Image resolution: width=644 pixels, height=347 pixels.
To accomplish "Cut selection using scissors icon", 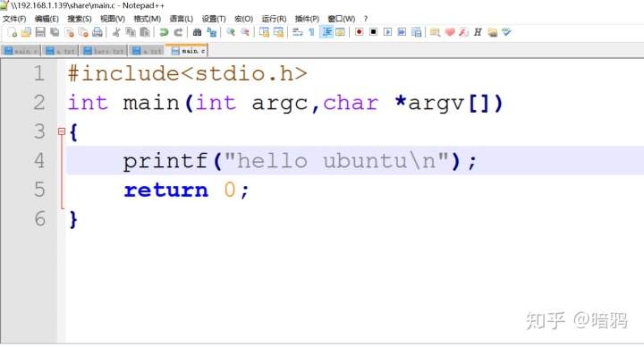I will pos(116,32).
